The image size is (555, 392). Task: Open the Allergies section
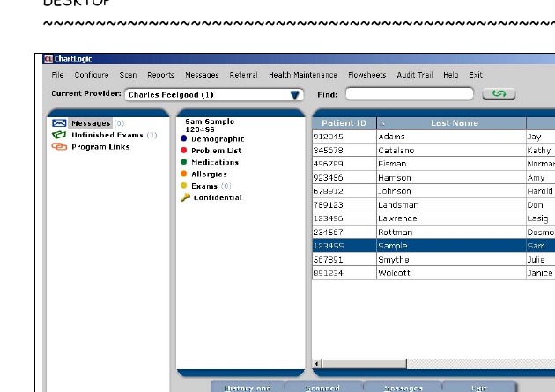209,174
